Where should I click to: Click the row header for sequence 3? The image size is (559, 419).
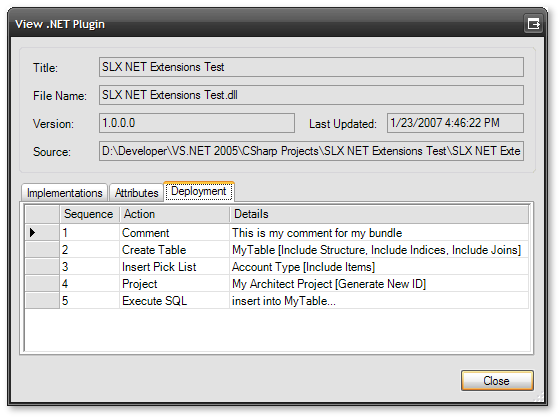(42, 267)
